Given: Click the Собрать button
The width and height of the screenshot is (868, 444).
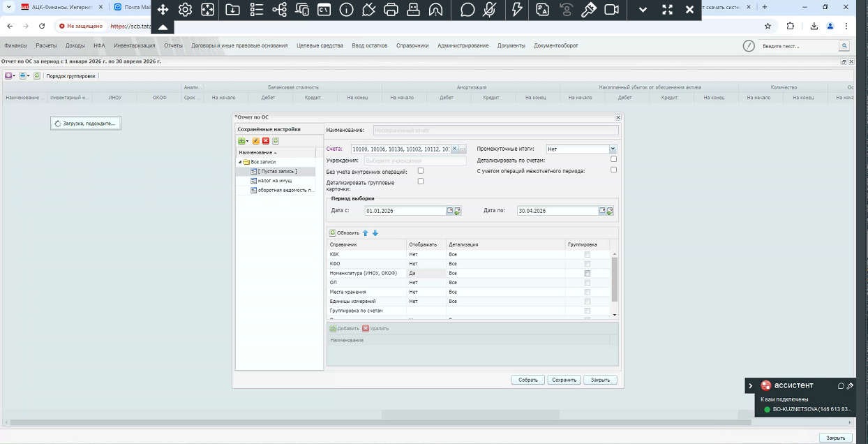Looking at the screenshot, I should pyautogui.click(x=528, y=380).
